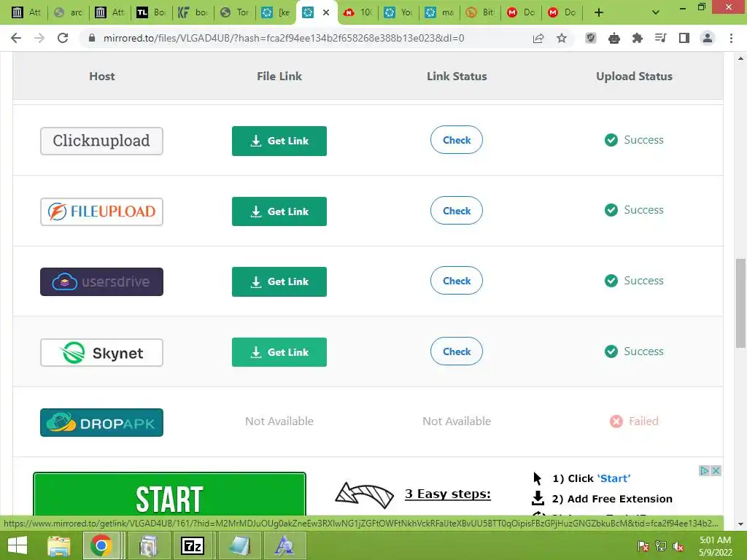Screen dimensions: 747x560
Task: Click the FileUpload host logo
Action: click(101, 211)
